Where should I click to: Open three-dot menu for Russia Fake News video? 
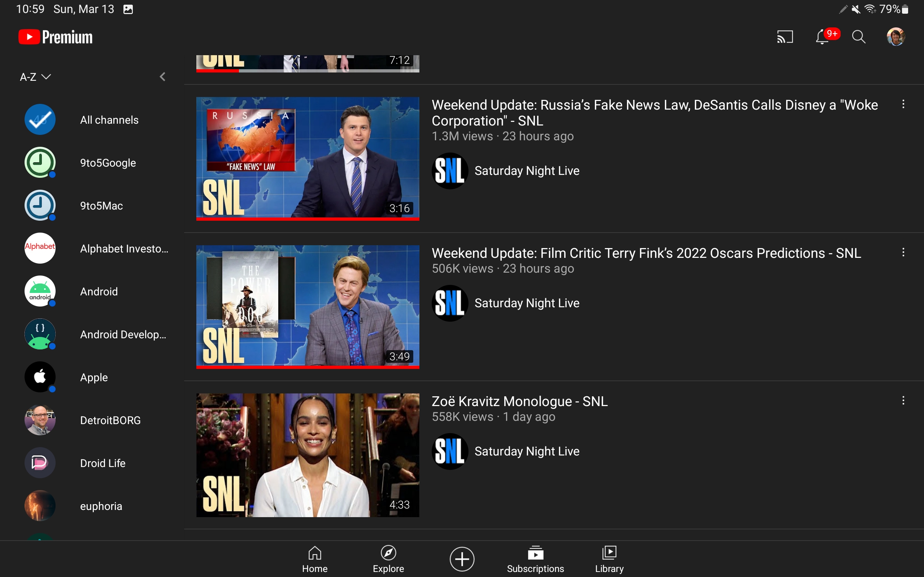point(903,104)
